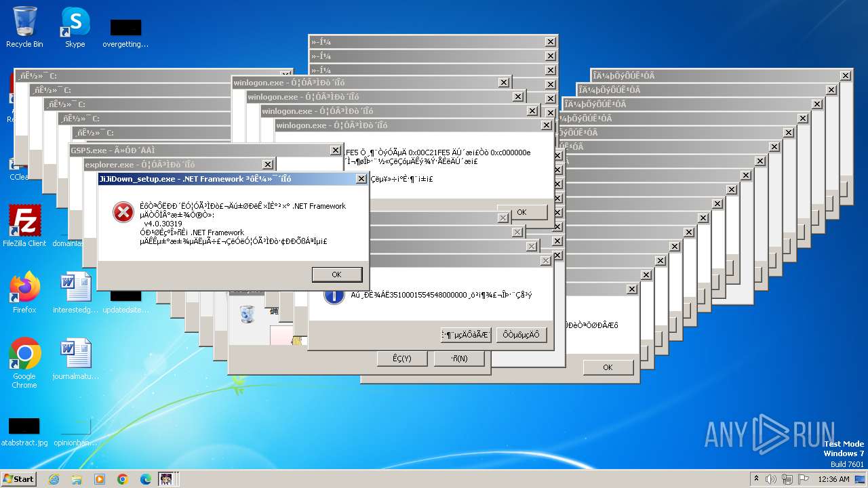
Task: Click the left button in the information dialog
Action: tap(465, 334)
